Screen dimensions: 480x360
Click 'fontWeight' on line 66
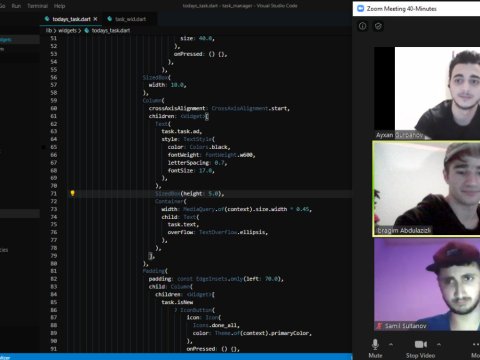[184, 155]
